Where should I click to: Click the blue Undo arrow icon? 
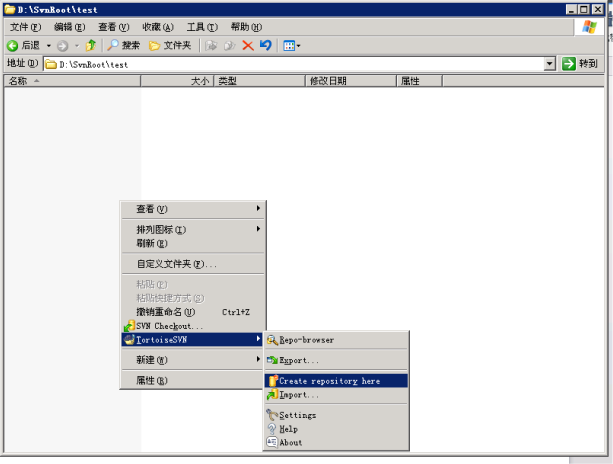click(x=266, y=45)
